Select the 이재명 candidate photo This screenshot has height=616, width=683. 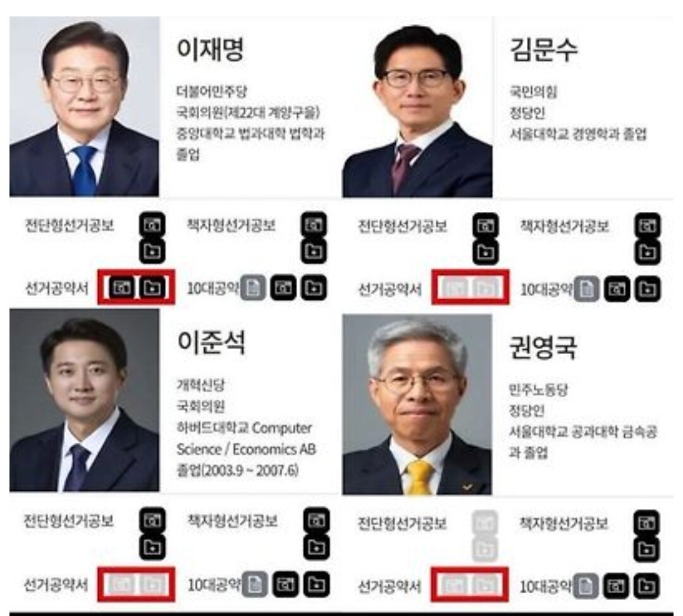(84, 107)
